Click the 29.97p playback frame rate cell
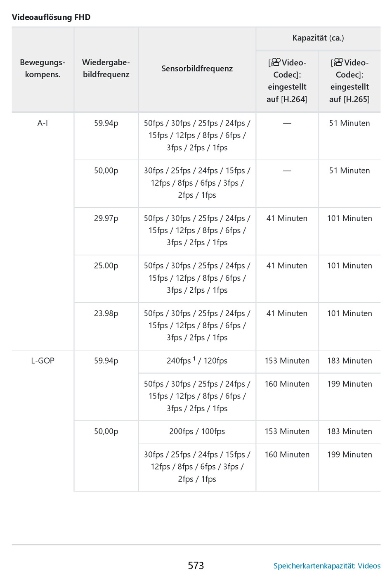This screenshot has width=392, height=571. coord(106,218)
